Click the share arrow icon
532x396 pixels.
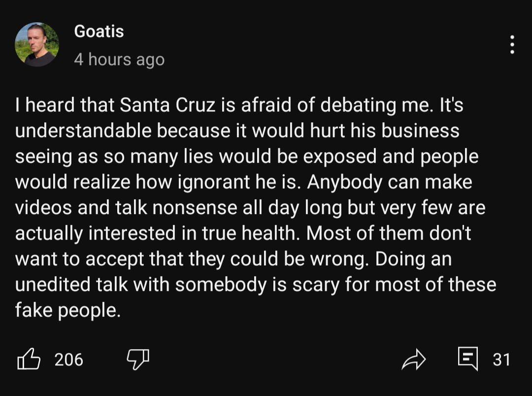(x=413, y=359)
